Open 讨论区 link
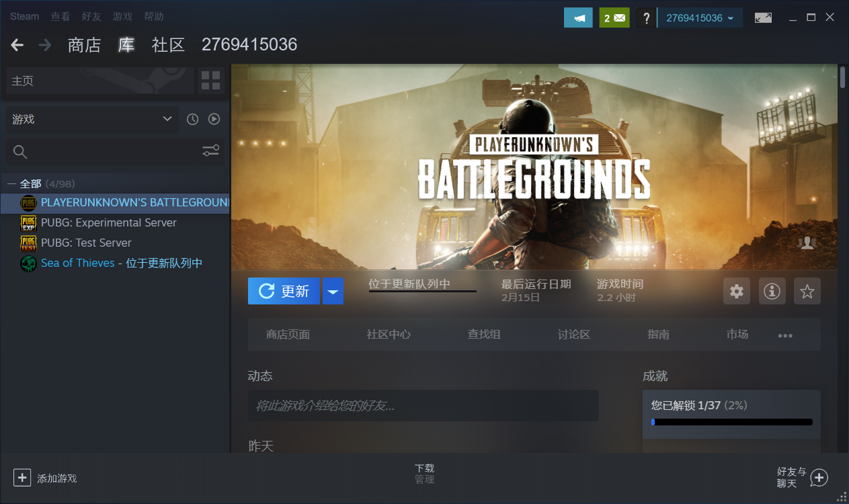Viewport: 849px width, 504px height. 573,335
